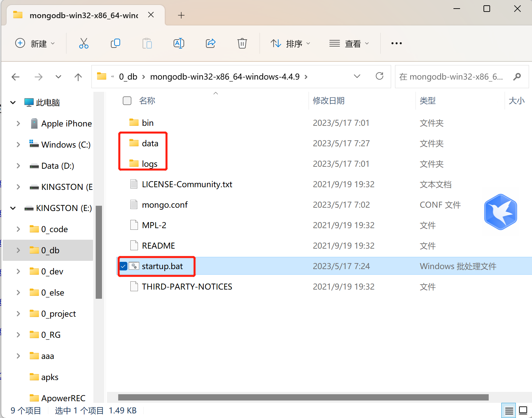Image resolution: width=532 pixels, height=418 pixels.
Task: Click the search box for this folder
Action: click(x=462, y=77)
